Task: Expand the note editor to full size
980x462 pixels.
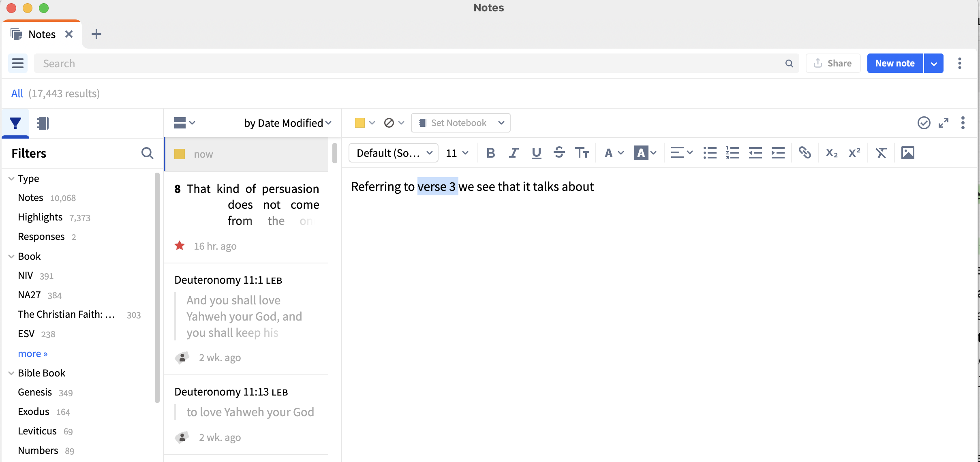Action: point(944,123)
